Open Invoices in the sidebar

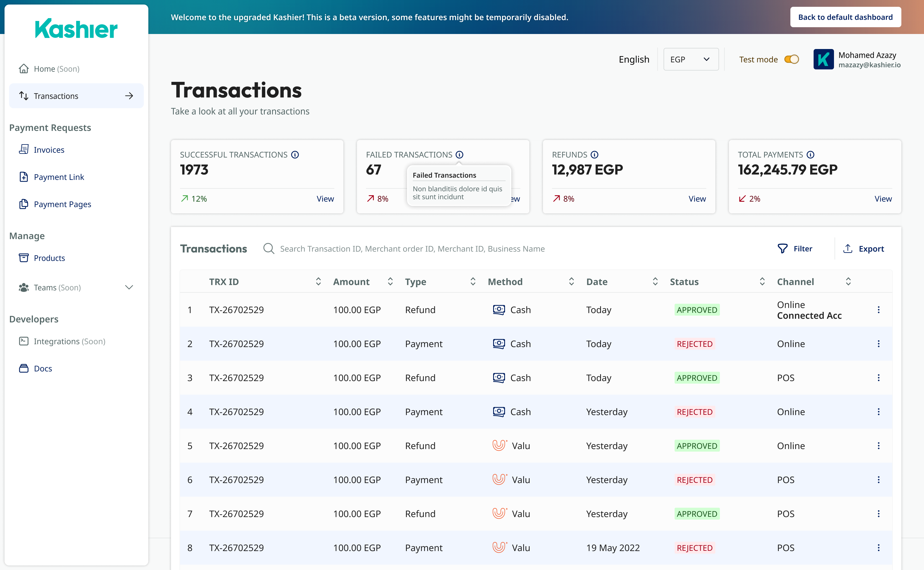(49, 150)
